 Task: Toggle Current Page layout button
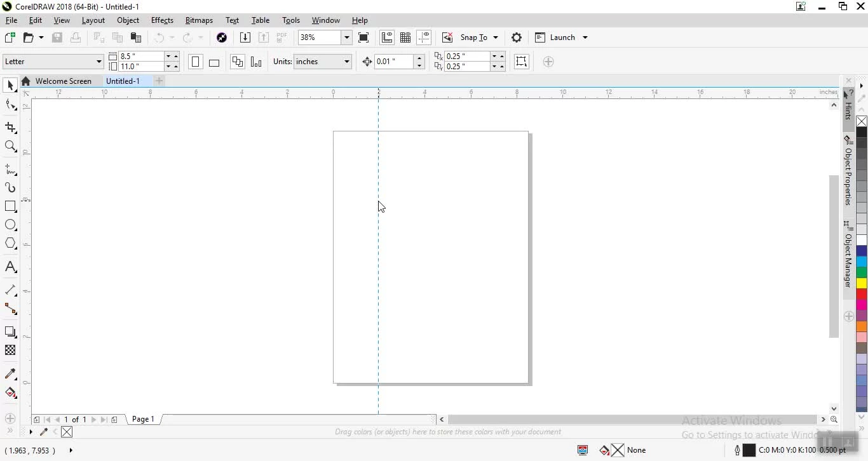(x=256, y=62)
